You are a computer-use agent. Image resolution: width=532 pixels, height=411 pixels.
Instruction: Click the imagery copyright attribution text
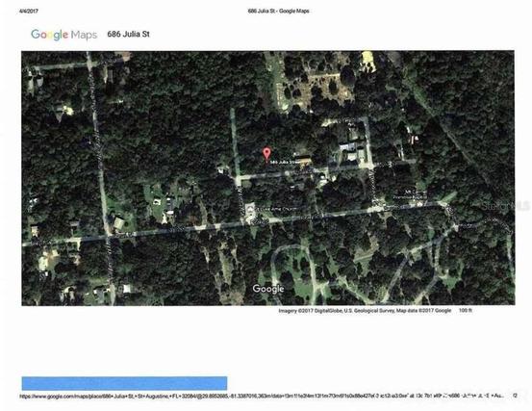(x=365, y=311)
